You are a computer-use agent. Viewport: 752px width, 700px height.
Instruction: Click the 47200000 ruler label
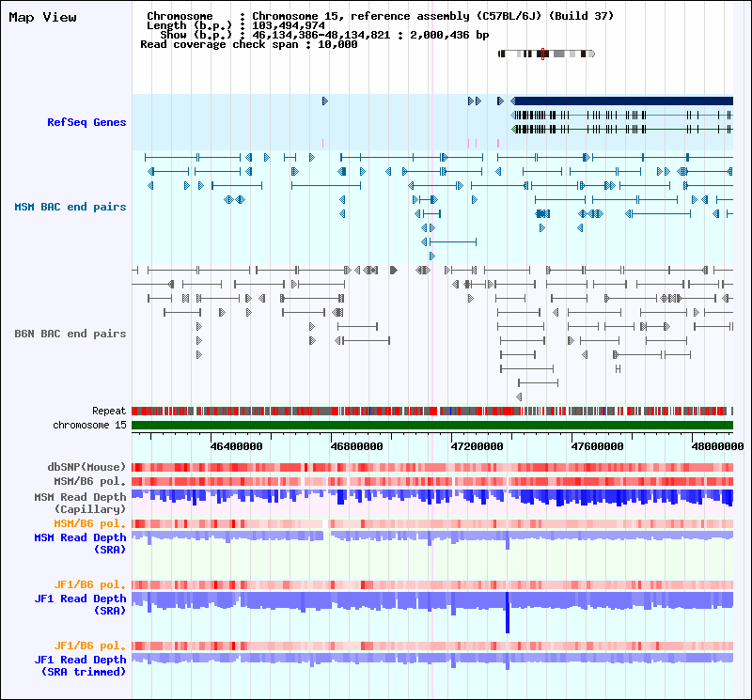478,446
